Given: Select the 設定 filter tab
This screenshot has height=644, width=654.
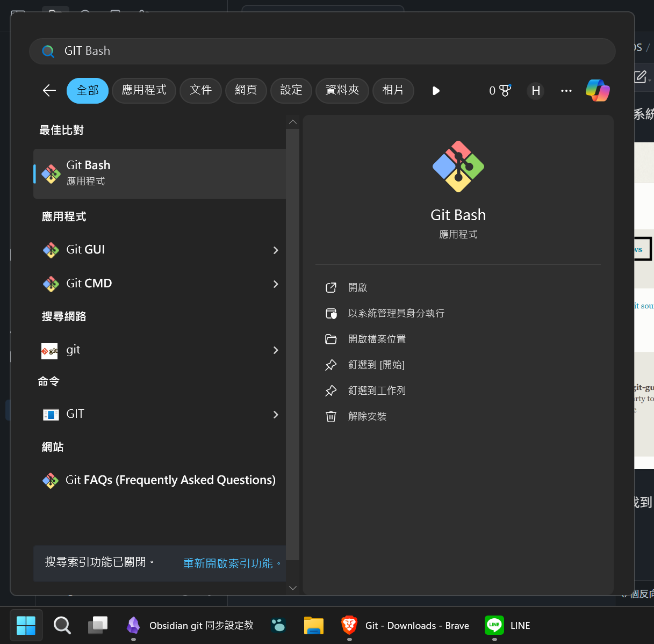Looking at the screenshot, I should click(291, 90).
